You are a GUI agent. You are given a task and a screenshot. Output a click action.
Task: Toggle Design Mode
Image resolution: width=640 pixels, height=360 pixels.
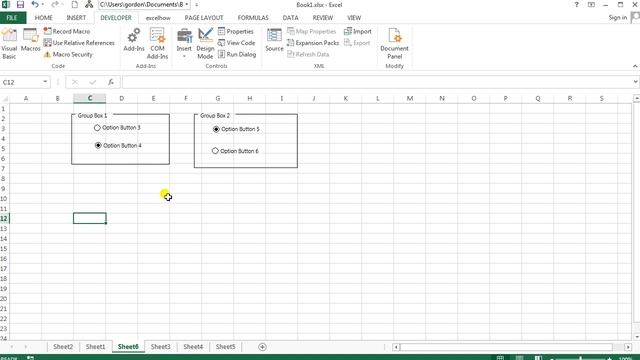[x=205, y=44]
